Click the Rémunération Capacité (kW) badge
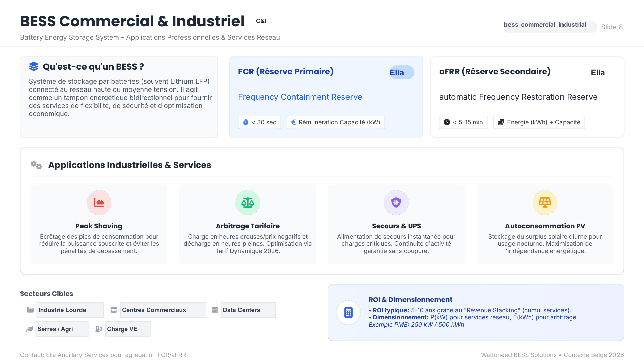Screen dimensions: 644x362 (336, 122)
